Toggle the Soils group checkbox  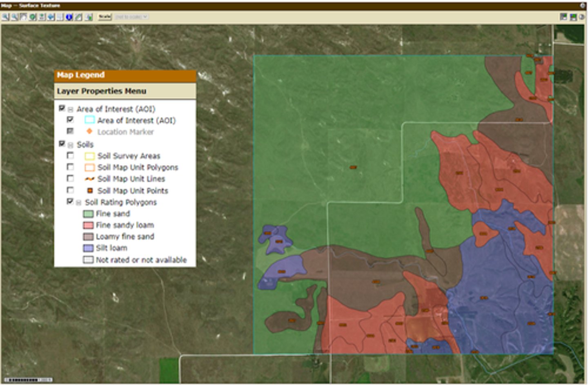click(62, 144)
